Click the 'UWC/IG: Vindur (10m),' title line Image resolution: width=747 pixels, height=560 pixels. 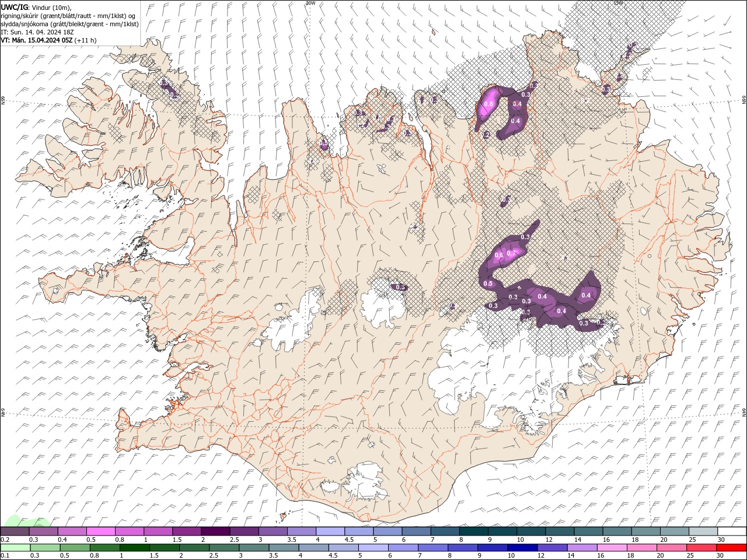[37, 7]
